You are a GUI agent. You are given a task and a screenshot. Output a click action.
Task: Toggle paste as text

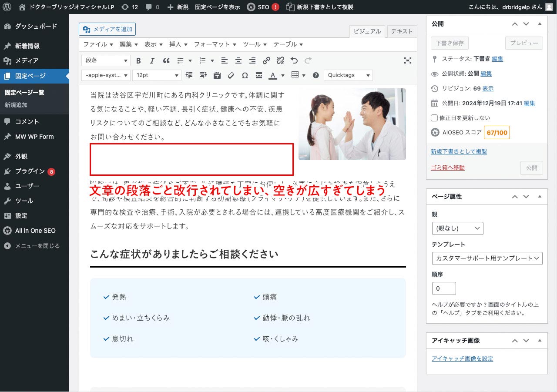coord(217,75)
